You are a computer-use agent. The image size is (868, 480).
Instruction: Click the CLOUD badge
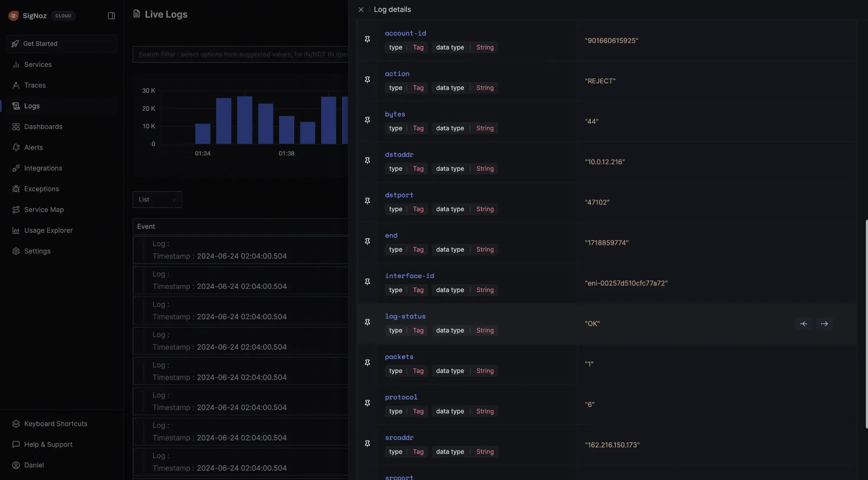coord(63,16)
